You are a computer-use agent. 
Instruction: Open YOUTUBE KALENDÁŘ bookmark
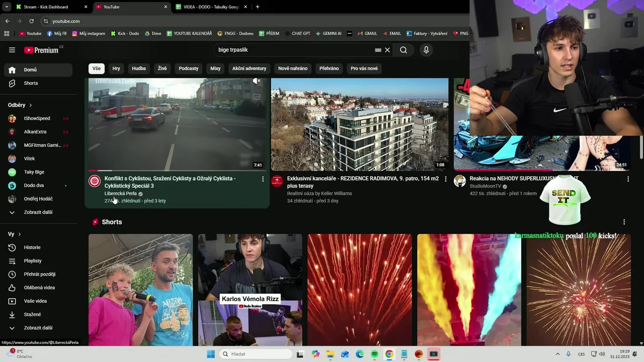(x=188, y=34)
